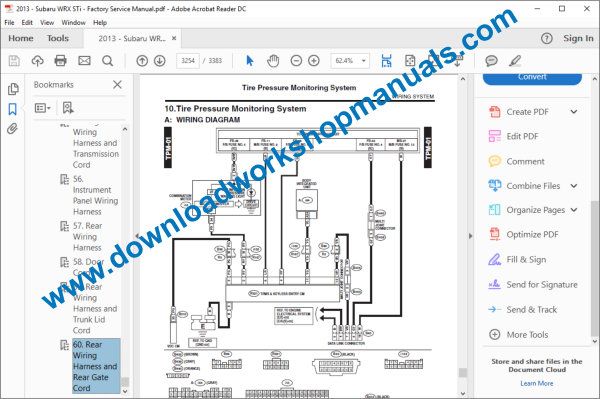Viewport: 600px width, 399px height.
Task: Open the View menu
Action: tap(47, 23)
